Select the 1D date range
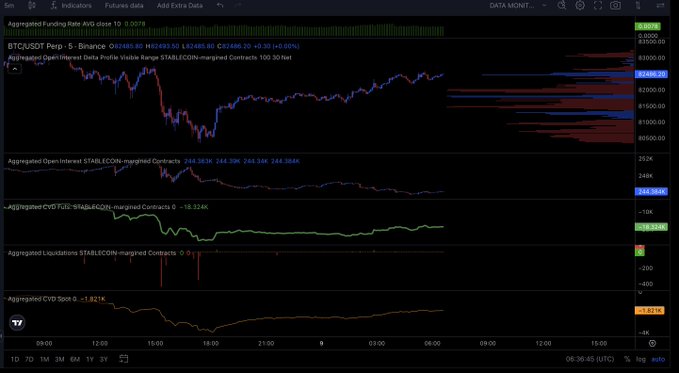 [x=15, y=359]
